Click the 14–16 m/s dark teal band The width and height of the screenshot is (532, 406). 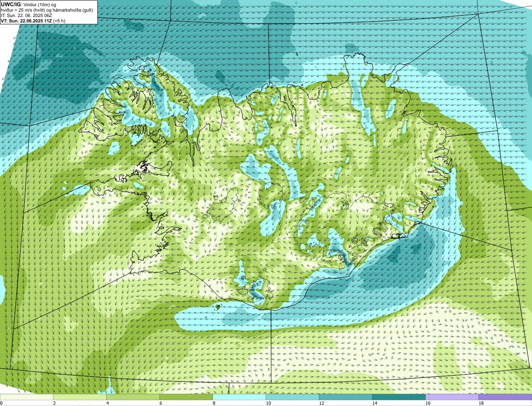click(x=399, y=397)
